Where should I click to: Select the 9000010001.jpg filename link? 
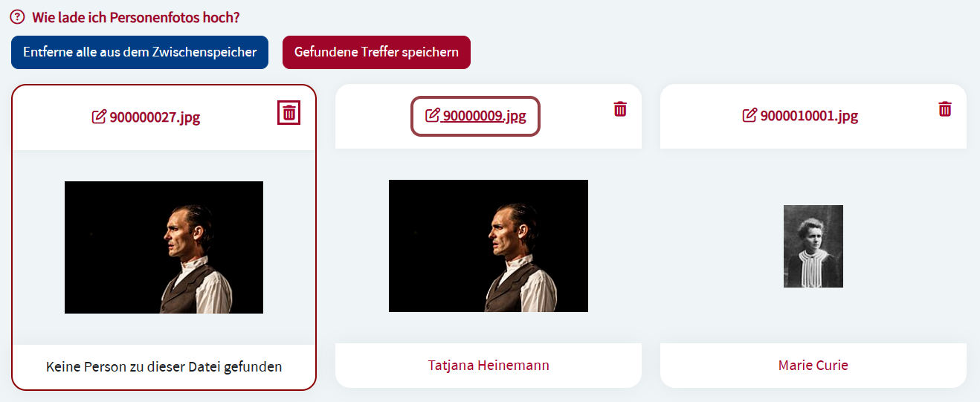(x=809, y=116)
